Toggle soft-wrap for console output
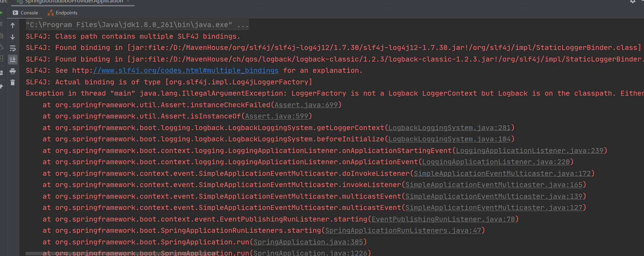The width and height of the screenshot is (644, 256). pos(13,48)
